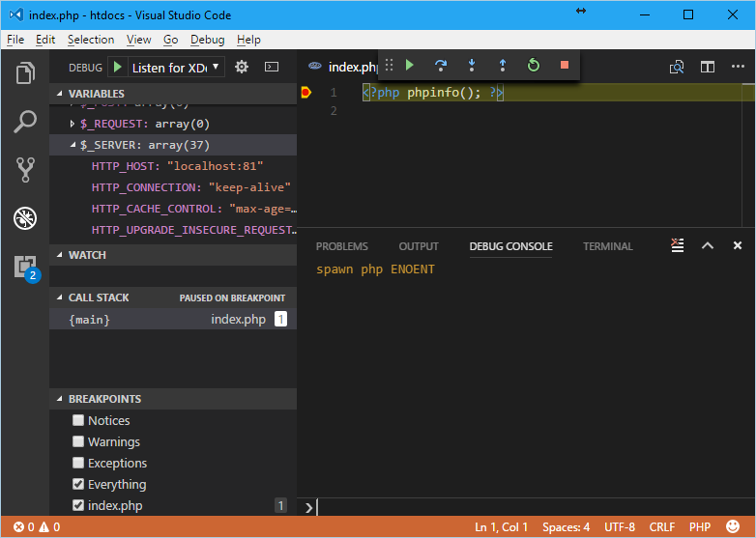Image resolution: width=756 pixels, height=538 pixels.
Task: Switch to the Output tab
Action: [x=419, y=246]
